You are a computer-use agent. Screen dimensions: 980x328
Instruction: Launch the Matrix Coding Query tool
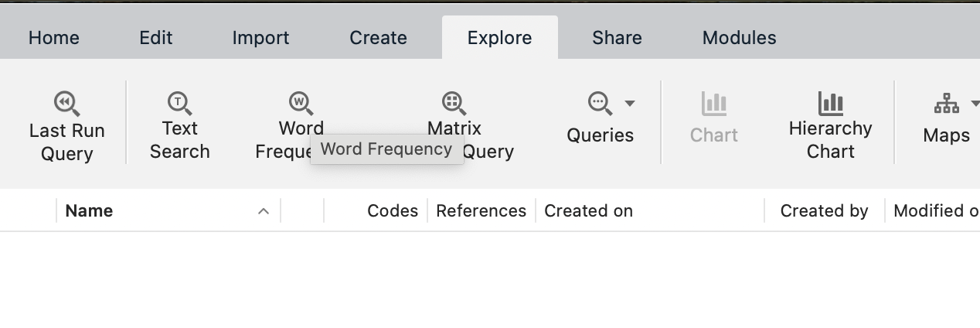pyautogui.click(x=454, y=103)
